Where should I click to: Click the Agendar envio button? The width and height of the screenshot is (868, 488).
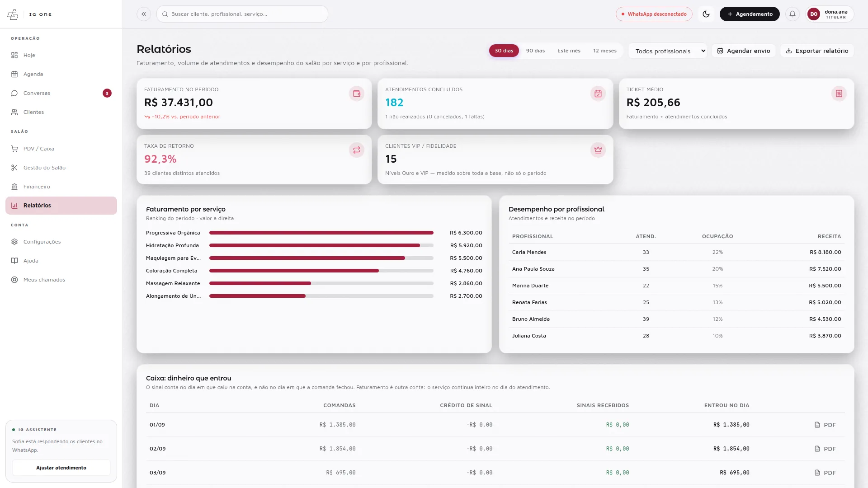tap(744, 51)
